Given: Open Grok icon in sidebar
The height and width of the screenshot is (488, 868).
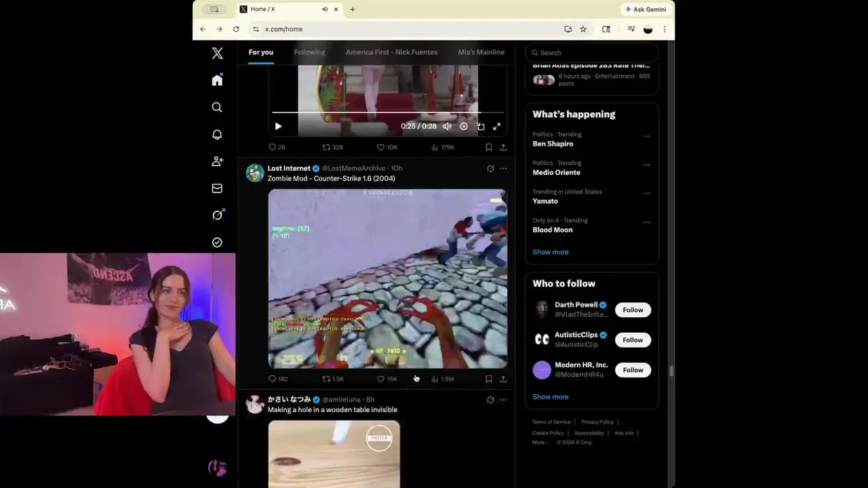Looking at the screenshot, I should tap(217, 215).
